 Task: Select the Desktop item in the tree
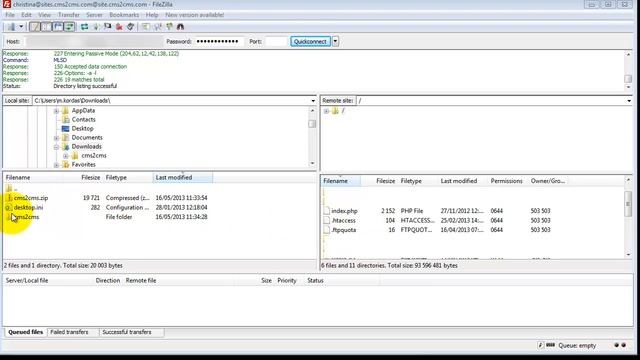tap(82, 129)
